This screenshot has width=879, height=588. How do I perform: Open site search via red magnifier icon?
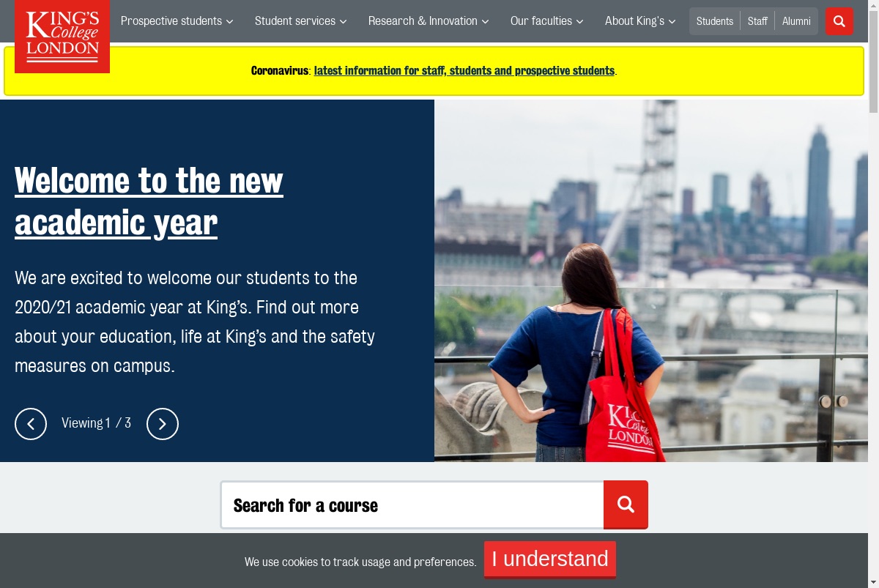click(x=839, y=21)
